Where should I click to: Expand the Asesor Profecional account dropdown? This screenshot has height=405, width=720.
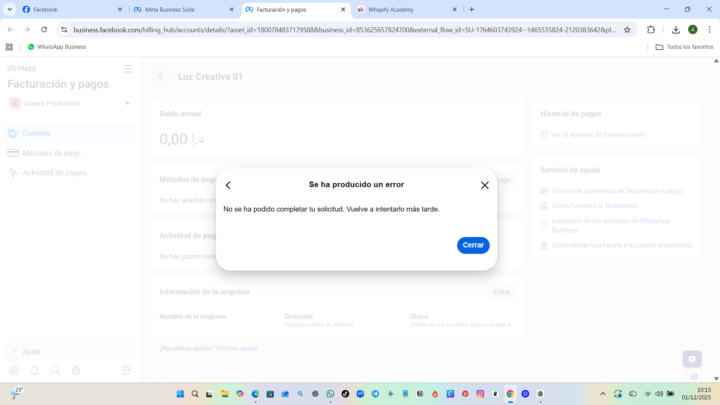(x=70, y=103)
